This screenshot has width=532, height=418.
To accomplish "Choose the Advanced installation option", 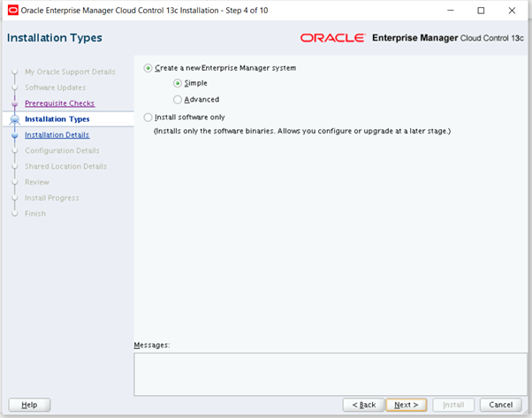I will tap(178, 100).
